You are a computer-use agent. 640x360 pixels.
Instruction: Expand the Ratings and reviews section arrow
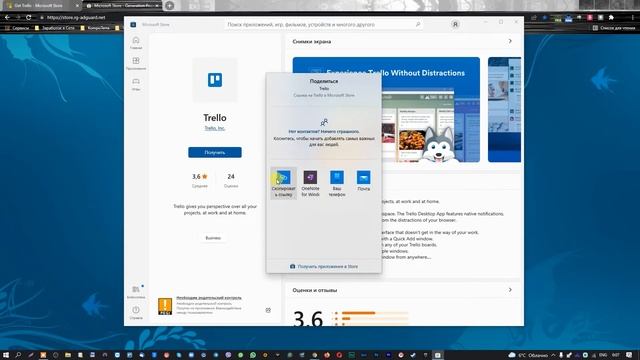(510, 290)
